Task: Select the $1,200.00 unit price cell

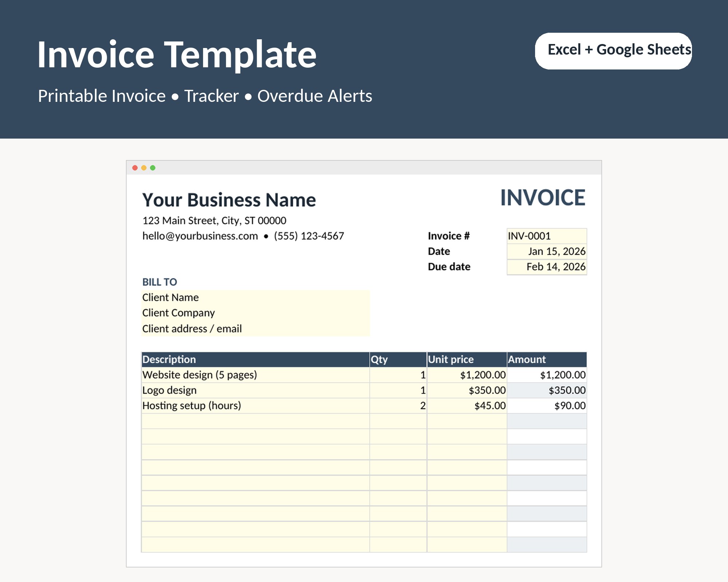Action: [x=467, y=375]
